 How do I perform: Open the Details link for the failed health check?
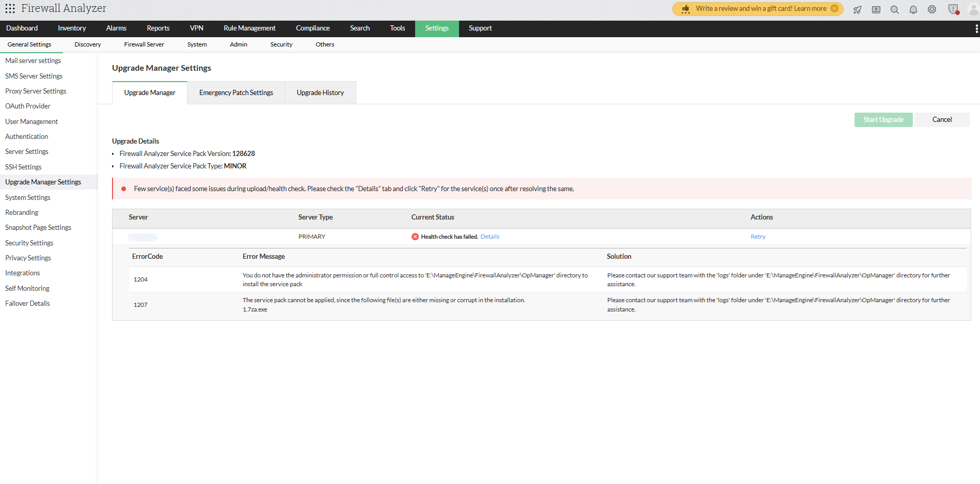pos(490,237)
